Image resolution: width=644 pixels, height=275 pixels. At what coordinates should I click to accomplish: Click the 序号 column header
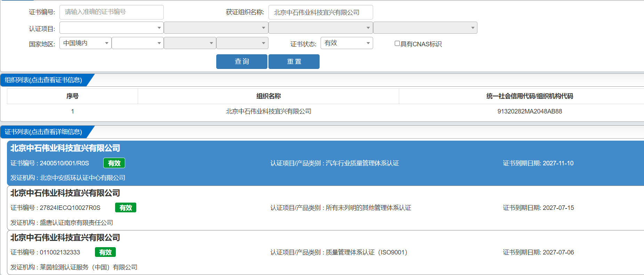[72, 96]
